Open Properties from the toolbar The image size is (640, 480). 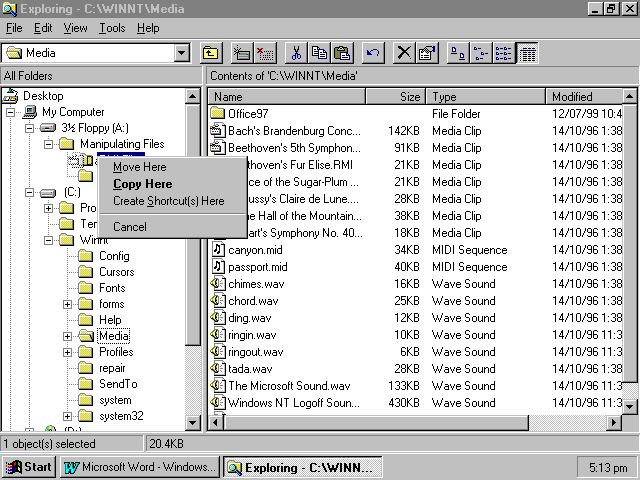427,53
